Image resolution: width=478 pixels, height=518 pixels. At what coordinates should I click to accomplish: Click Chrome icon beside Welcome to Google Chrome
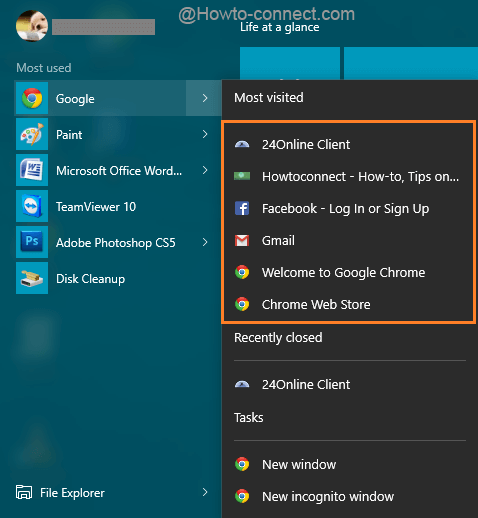242,272
